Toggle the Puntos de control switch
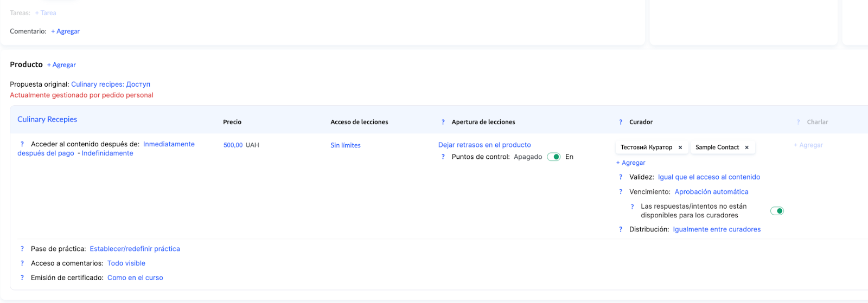The width and height of the screenshot is (868, 303). [553, 157]
